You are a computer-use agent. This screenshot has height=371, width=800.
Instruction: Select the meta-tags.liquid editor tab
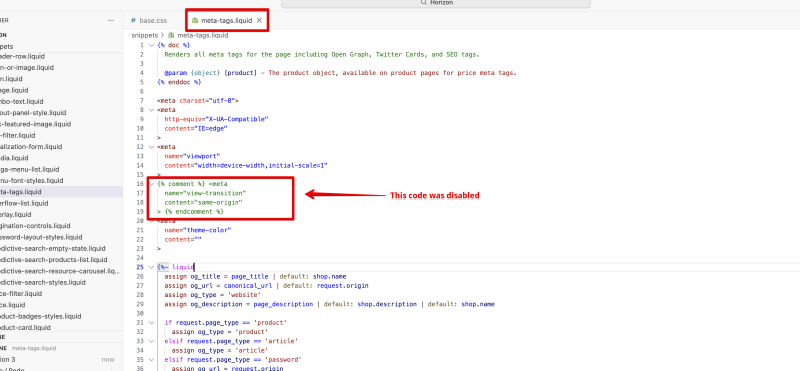click(x=226, y=20)
